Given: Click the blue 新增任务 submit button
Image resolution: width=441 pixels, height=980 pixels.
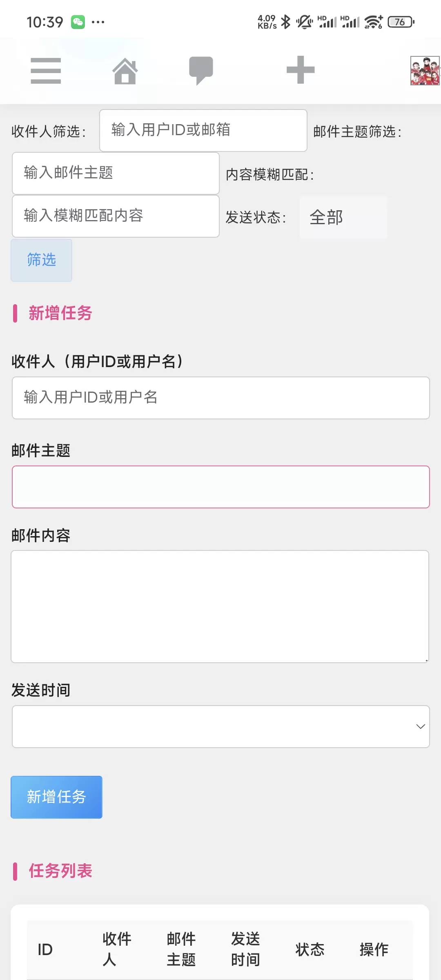Looking at the screenshot, I should point(56,797).
